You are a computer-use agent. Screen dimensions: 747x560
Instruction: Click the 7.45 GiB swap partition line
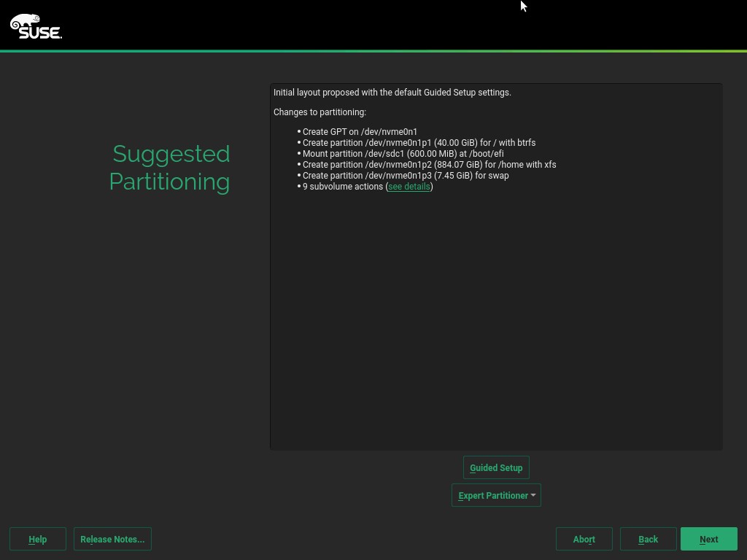407,176
